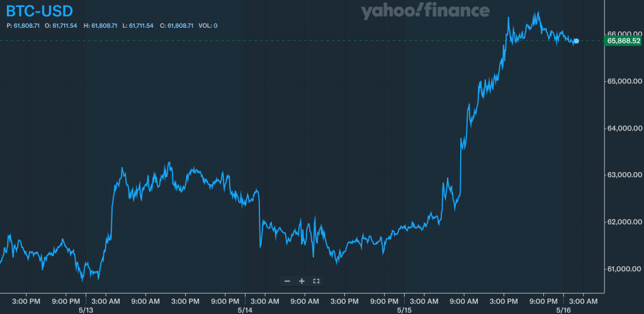Click the 63,000.00 price axis label

(624, 175)
